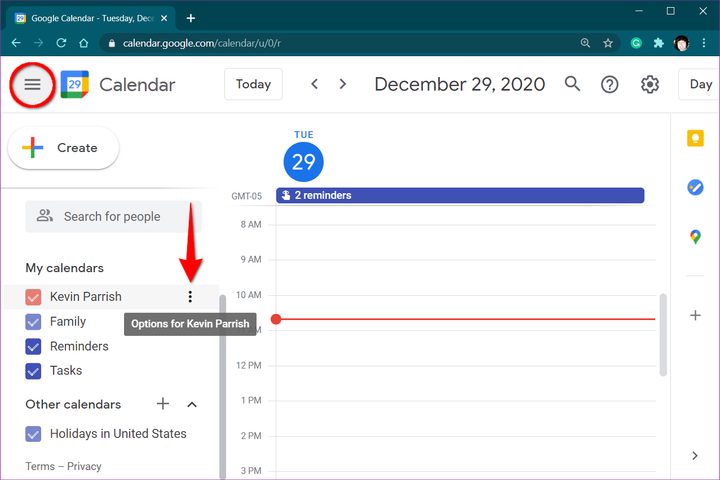720x480 pixels.
Task: Open a new browser tab
Action: pyautogui.click(x=191, y=18)
